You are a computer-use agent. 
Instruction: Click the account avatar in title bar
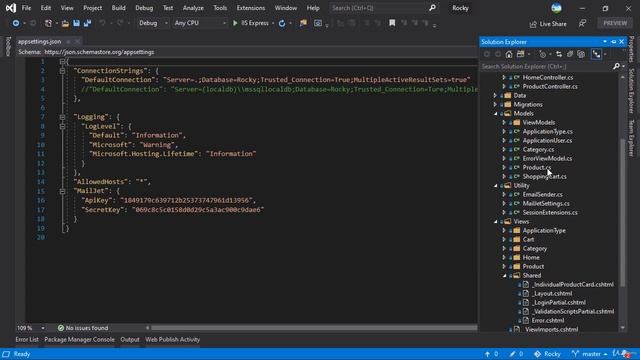coord(556,8)
